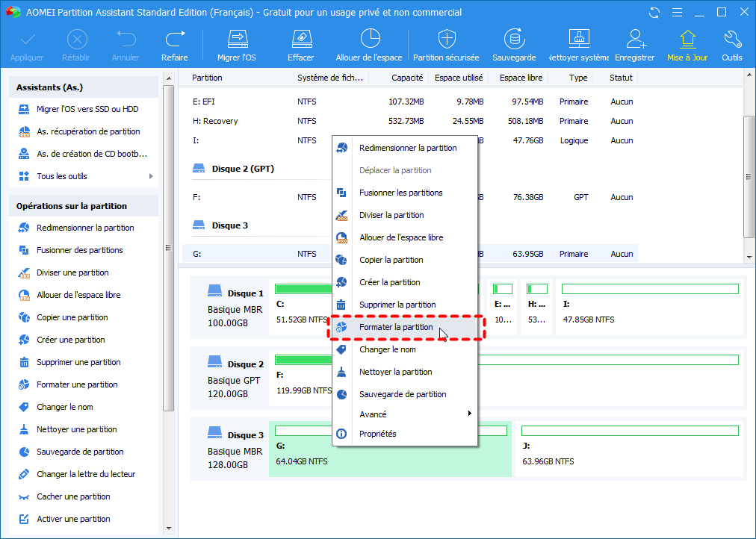Expand the Avancé submenu

(x=405, y=414)
